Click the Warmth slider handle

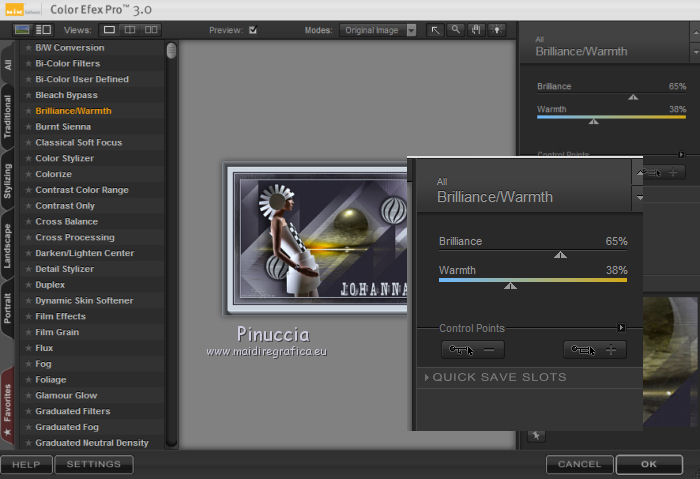[x=510, y=286]
